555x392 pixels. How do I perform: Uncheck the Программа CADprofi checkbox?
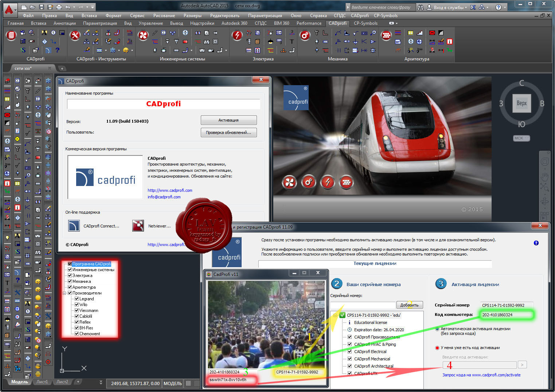pos(70,264)
